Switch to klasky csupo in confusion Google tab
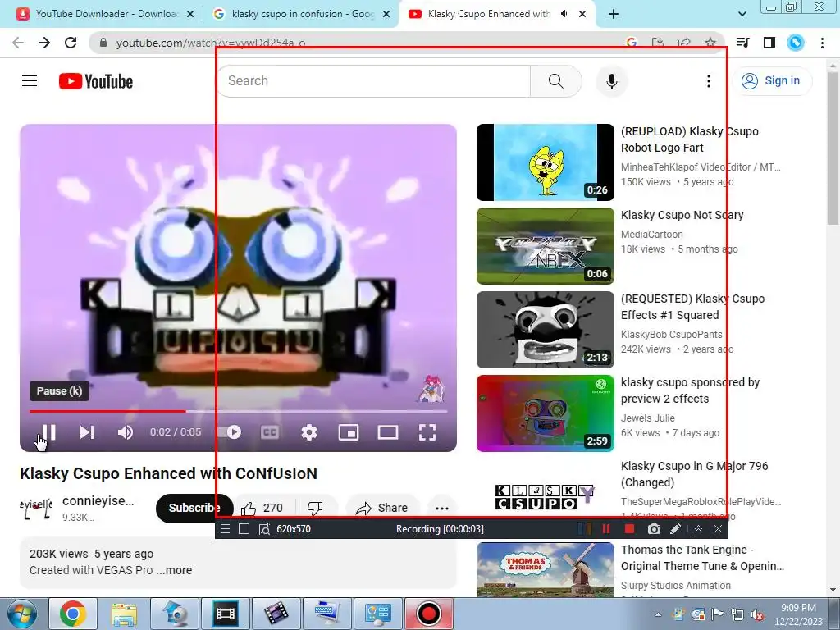Viewport: 840px width, 630px height. coord(302,14)
